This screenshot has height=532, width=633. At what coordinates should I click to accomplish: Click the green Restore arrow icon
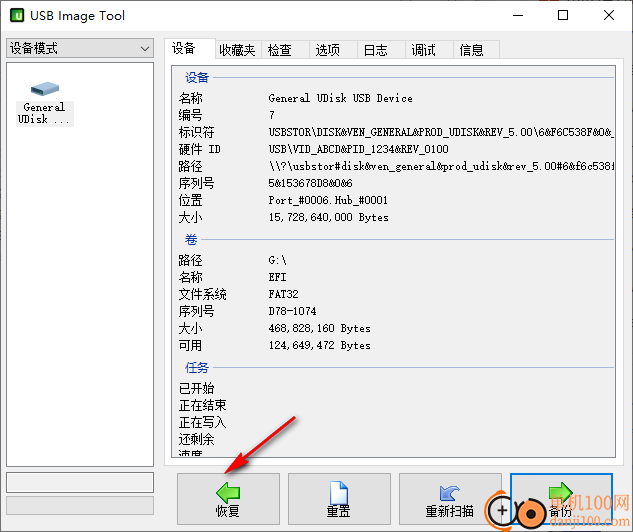pos(228,492)
